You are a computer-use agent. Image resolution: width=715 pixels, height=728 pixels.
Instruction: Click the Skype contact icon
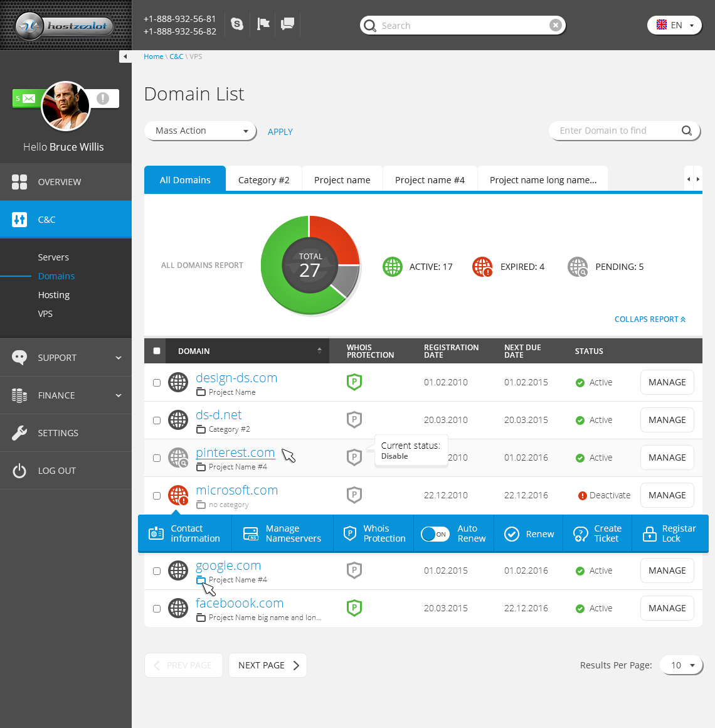(x=237, y=24)
